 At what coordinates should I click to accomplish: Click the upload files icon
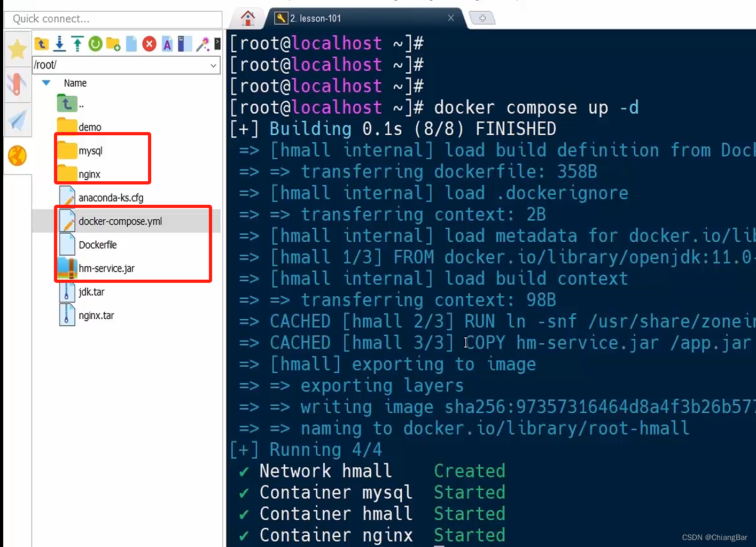tap(77, 44)
